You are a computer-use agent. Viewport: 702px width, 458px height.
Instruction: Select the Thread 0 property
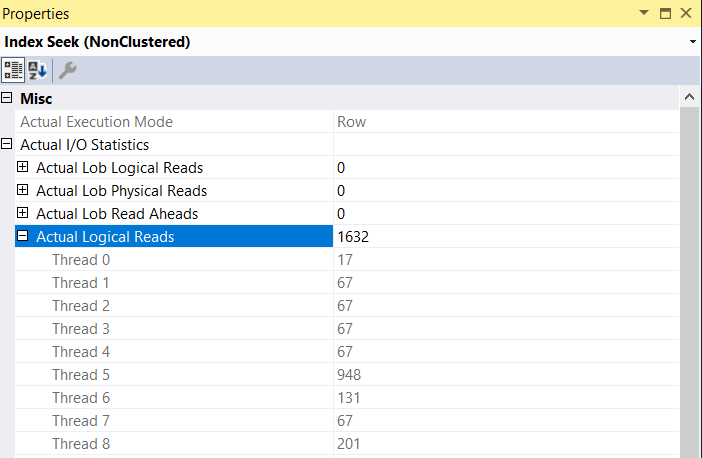74,260
